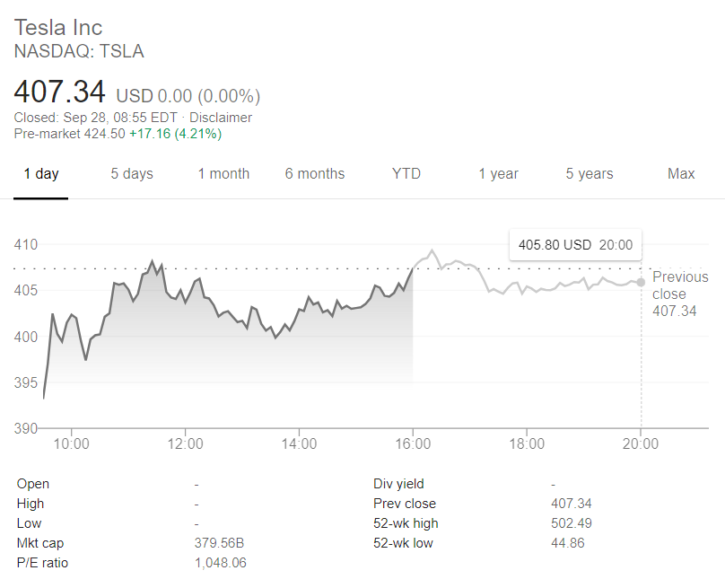Show the Max time range
The height and width of the screenshot is (588, 725).
pyautogui.click(x=681, y=174)
